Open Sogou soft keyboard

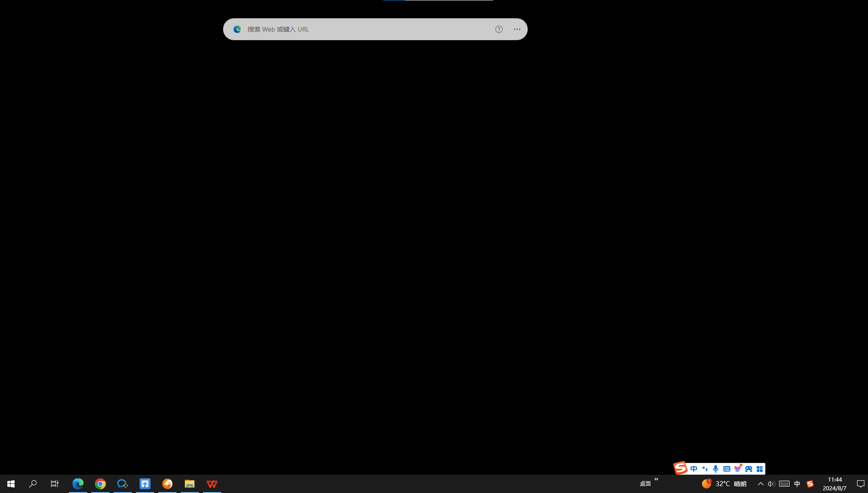727,469
